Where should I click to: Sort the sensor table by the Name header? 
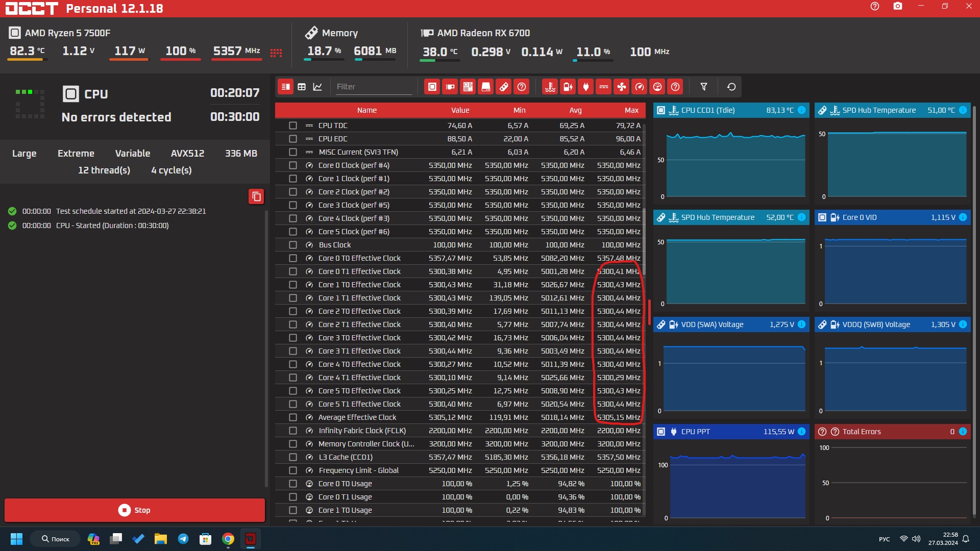(x=366, y=110)
